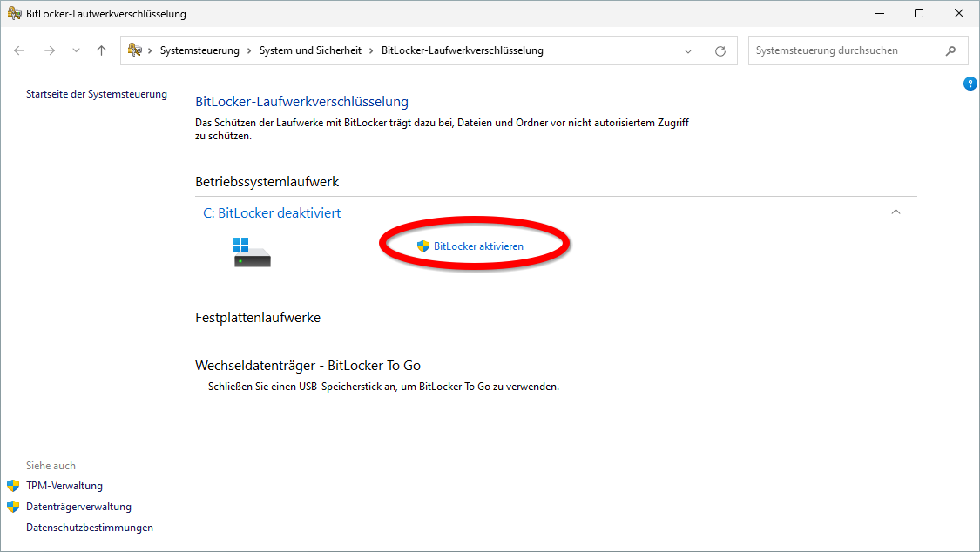
Task: Navigate to Systemsteuerung in the breadcrumb path
Action: click(x=199, y=50)
